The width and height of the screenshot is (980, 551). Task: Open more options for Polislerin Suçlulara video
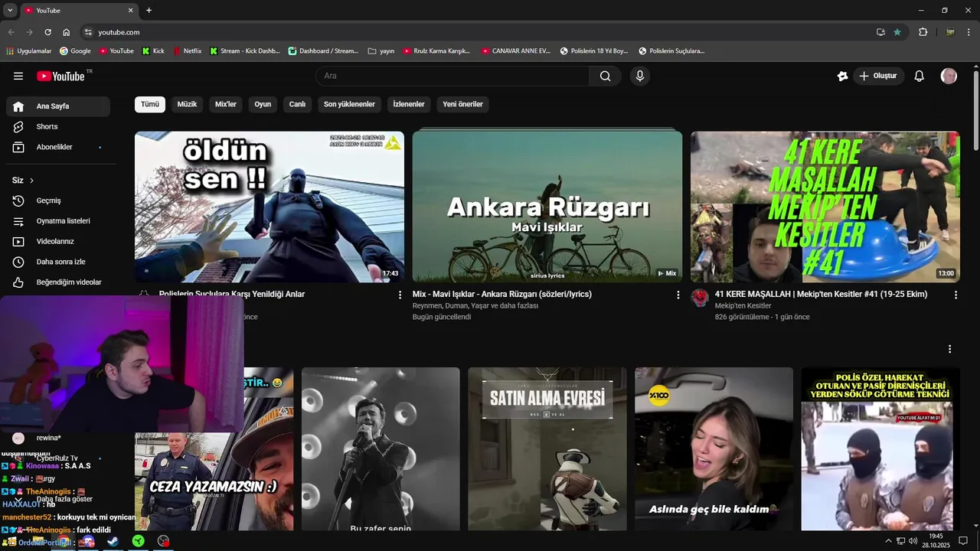[400, 295]
